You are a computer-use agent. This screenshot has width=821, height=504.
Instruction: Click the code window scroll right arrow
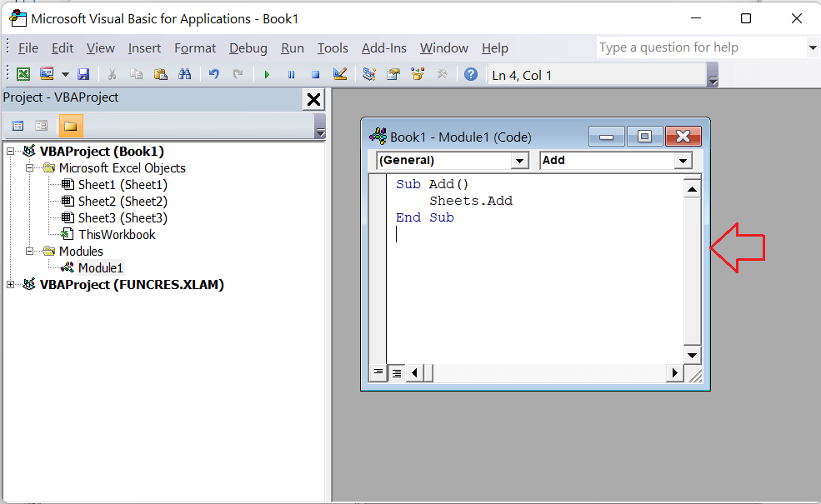pyautogui.click(x=675, y=372)
